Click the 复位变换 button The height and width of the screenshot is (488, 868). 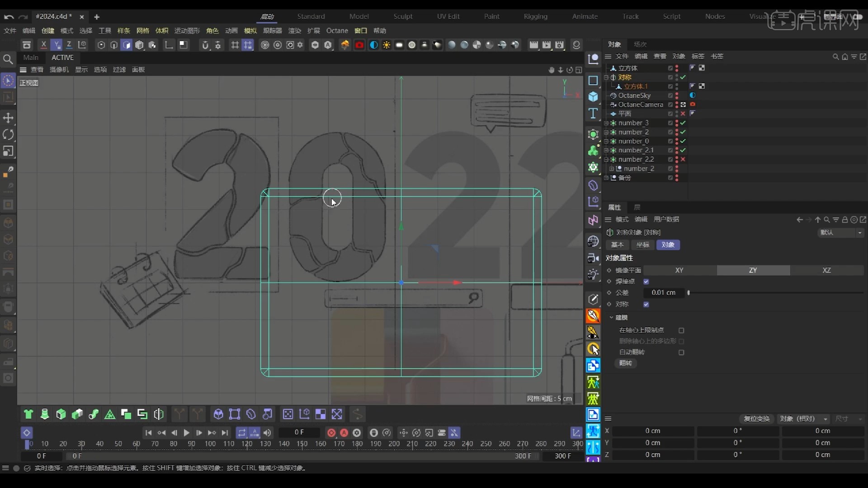(756, 419)
